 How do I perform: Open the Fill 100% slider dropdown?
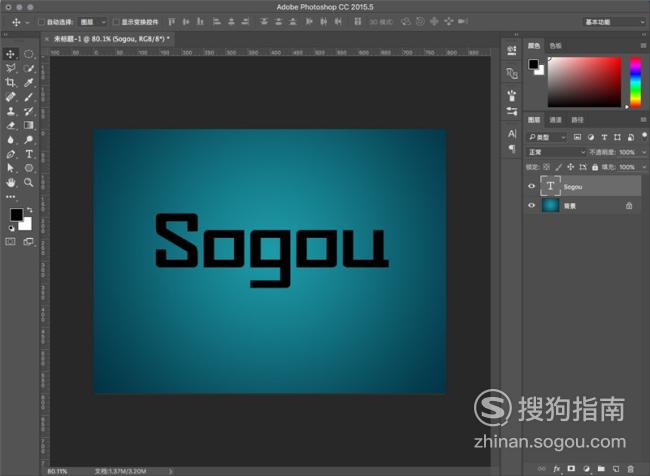(644, 167)
